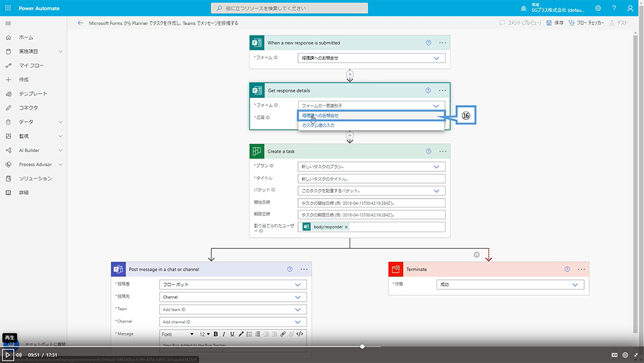Screen dimensions: 644x363
Task: Expand the 監視 sidebar section
Action: tap(61, 136)
